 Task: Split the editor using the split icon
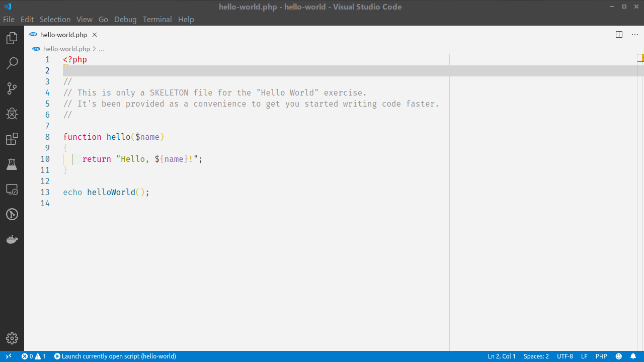(x=618, y=34)
